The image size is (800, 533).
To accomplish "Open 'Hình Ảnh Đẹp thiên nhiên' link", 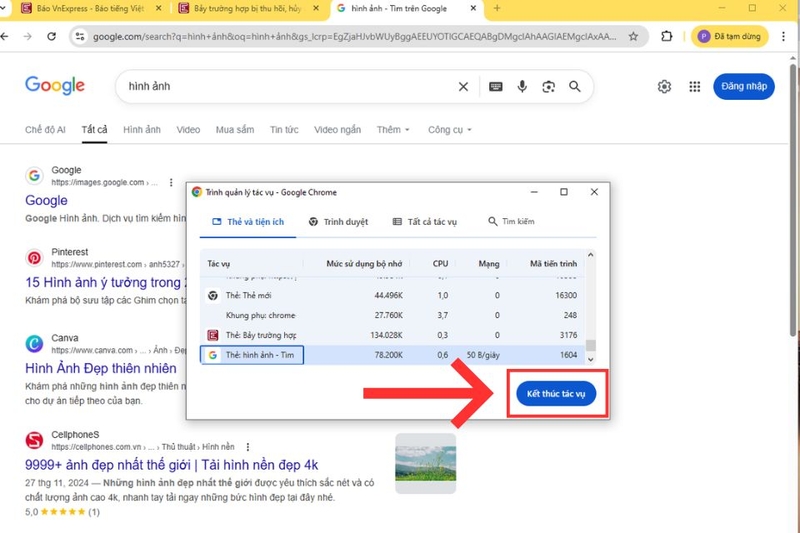I will (101, 368).
